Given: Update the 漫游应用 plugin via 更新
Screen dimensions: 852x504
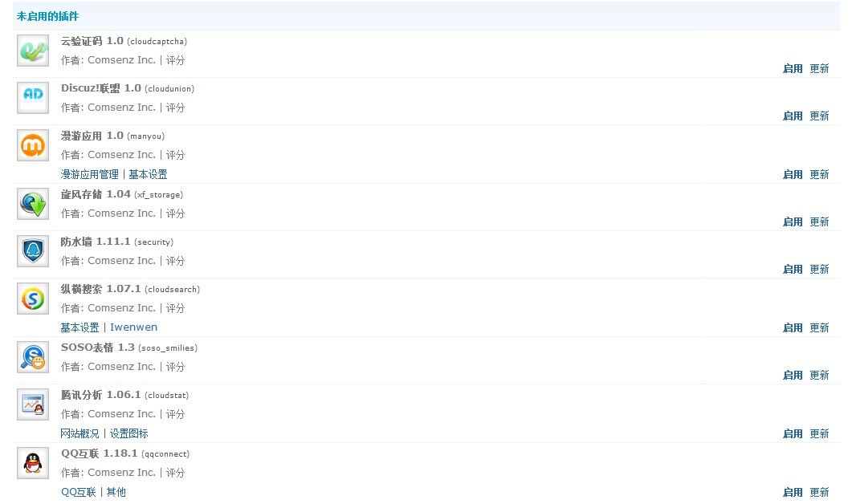Looking at the screenshot, I should [x=819, y=174].
